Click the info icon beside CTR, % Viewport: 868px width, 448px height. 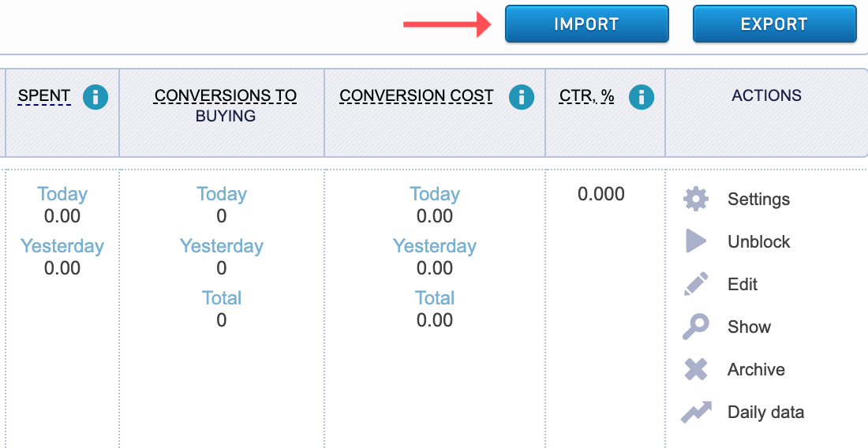[x=642, y=97]
